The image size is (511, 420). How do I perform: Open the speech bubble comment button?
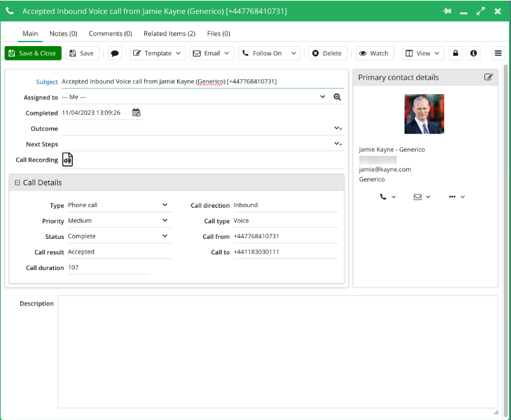[115, 53]
